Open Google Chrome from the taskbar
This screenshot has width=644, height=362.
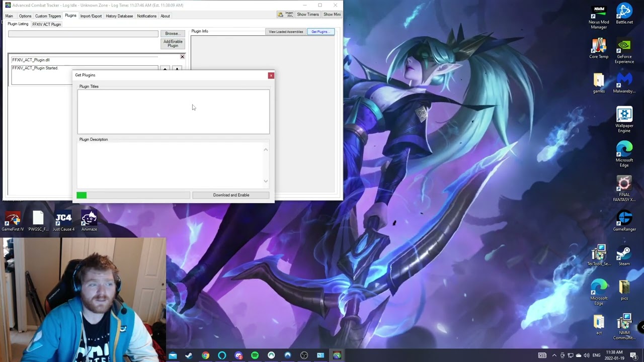click(205, 355)
